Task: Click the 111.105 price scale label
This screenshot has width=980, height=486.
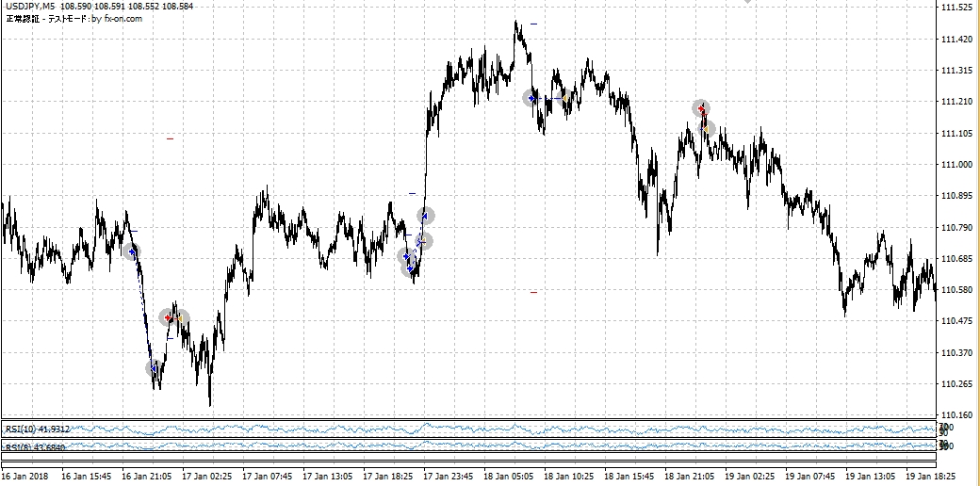Action: click(955, 133)
